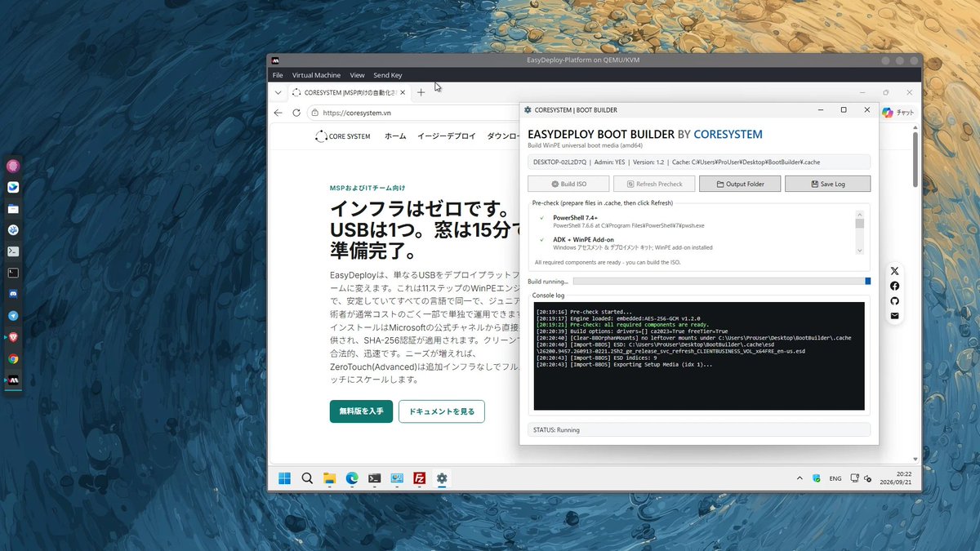Click the ホーム nav link
This screenshot has width=980, height=551.
pos(395,136)
